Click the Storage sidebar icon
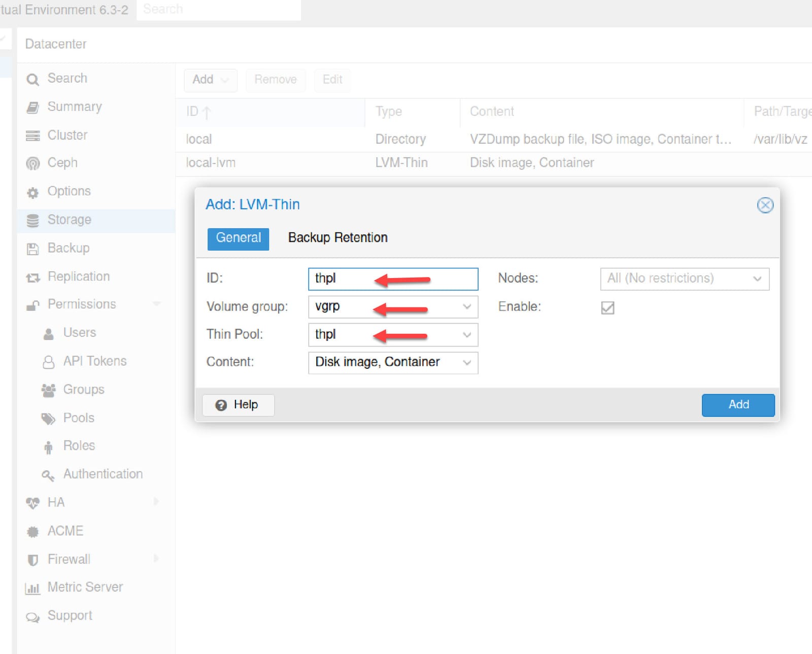 (32, 220)
